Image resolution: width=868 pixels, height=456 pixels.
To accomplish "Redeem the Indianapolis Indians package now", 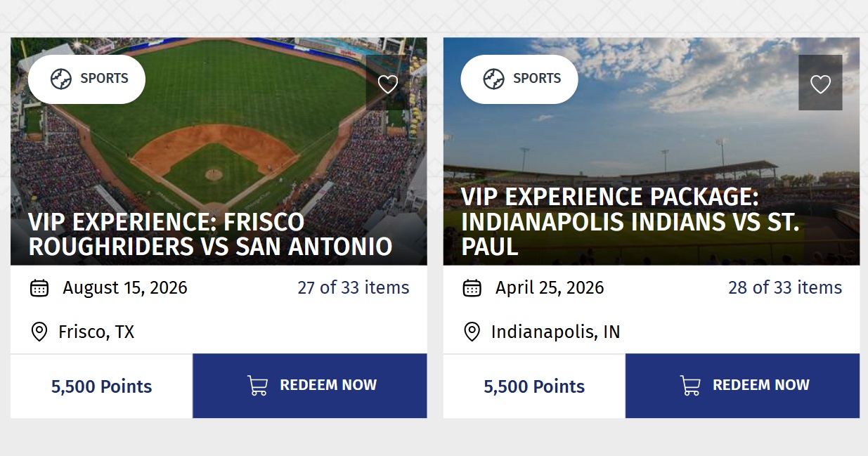I will pyautogui.click(x=741, y=385).
